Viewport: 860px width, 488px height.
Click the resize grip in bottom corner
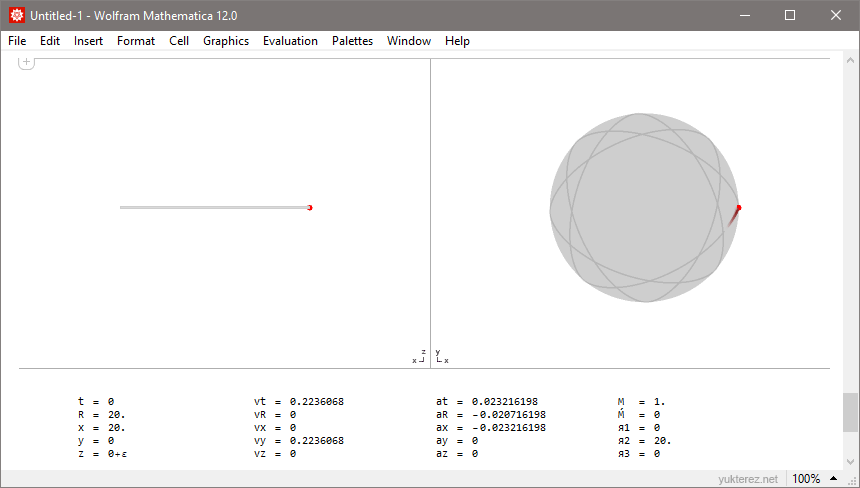(x=850, y=479)
